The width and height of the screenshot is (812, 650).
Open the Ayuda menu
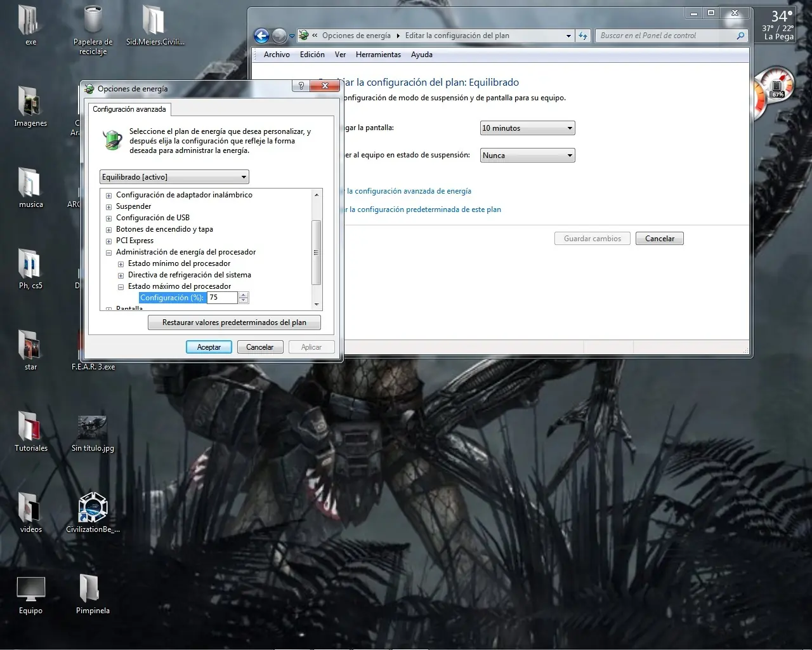422,55
